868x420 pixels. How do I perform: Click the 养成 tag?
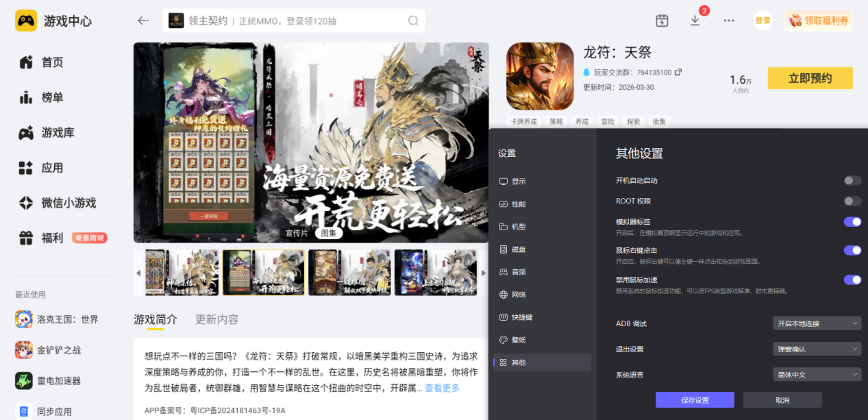pyautogui.click(x=582, y=121)
